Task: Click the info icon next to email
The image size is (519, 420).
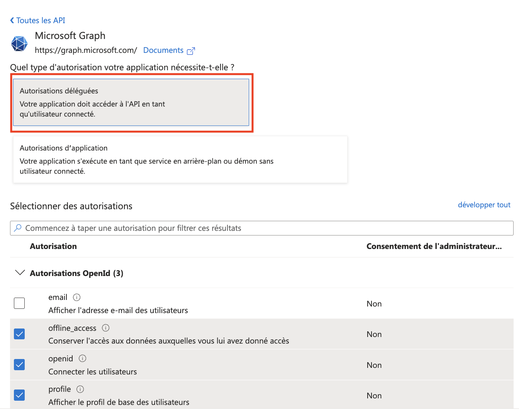Action: point(77,297)
